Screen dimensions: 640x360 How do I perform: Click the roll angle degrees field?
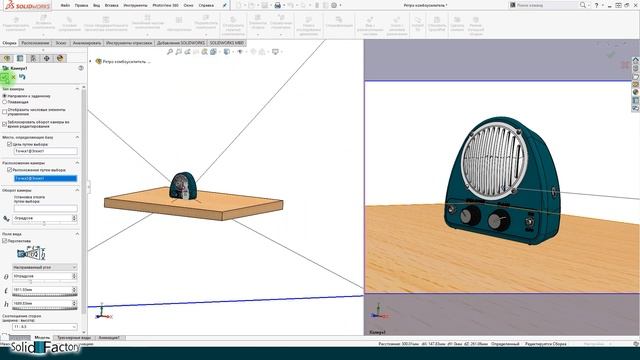point(42,218)
